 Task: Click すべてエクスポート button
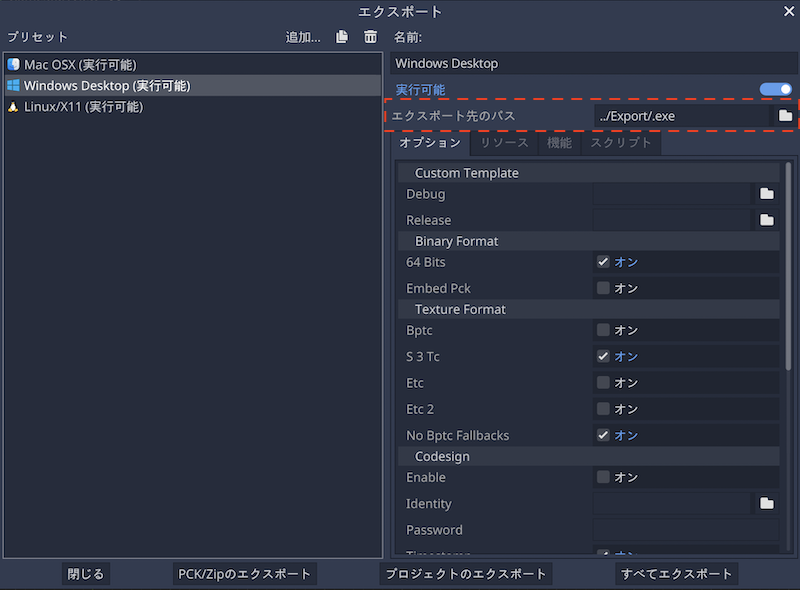677,574
